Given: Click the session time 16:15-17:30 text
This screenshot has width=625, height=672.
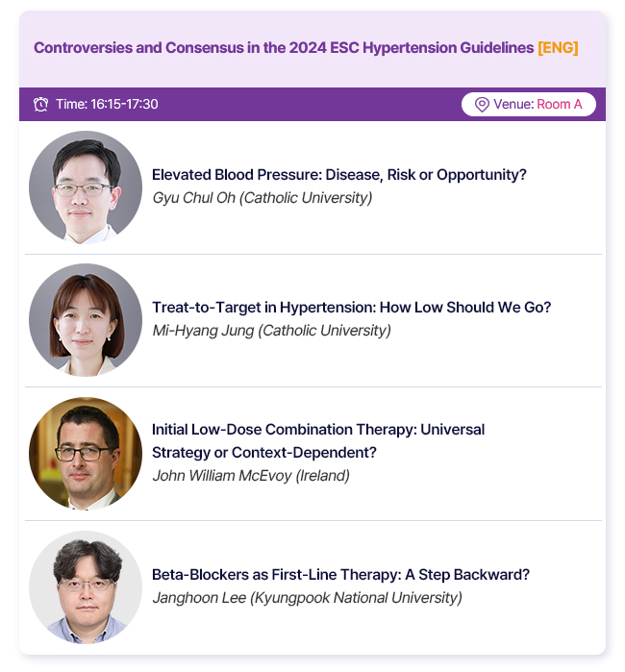Looking at the screenshot, I should click(107, 105).
